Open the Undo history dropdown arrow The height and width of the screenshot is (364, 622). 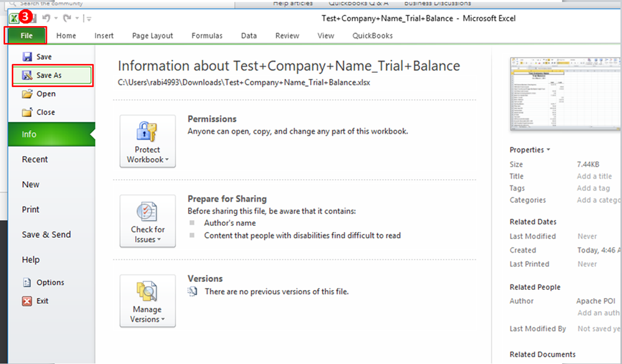click(x=56, y=18)
